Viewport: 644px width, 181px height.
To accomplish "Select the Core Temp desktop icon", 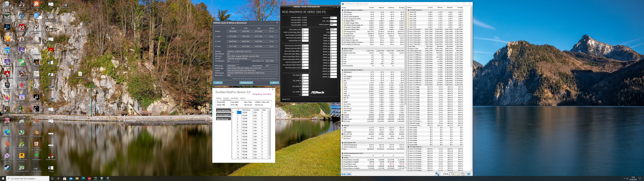I will (x=22, y=40).
